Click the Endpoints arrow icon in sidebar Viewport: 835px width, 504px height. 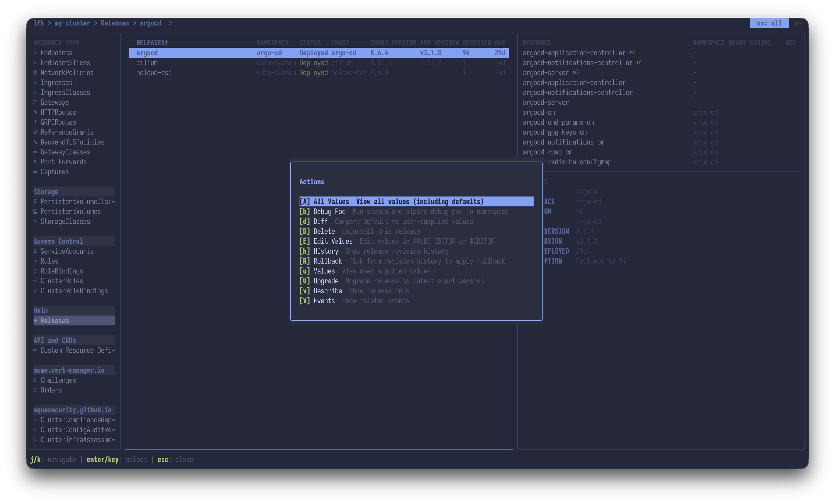pos(35,53)
